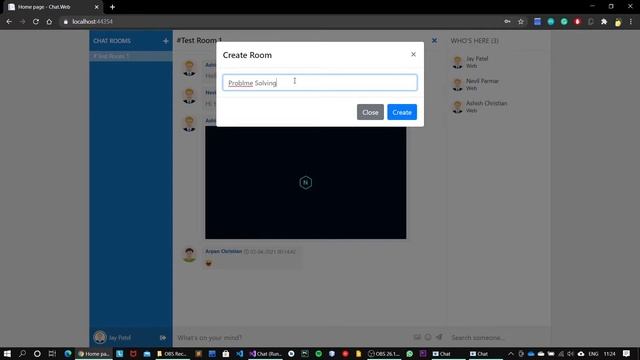The width and height of the screenshot is (640, 360).
Task: Click the taskbar search magnifier icon
Action: 22,353
